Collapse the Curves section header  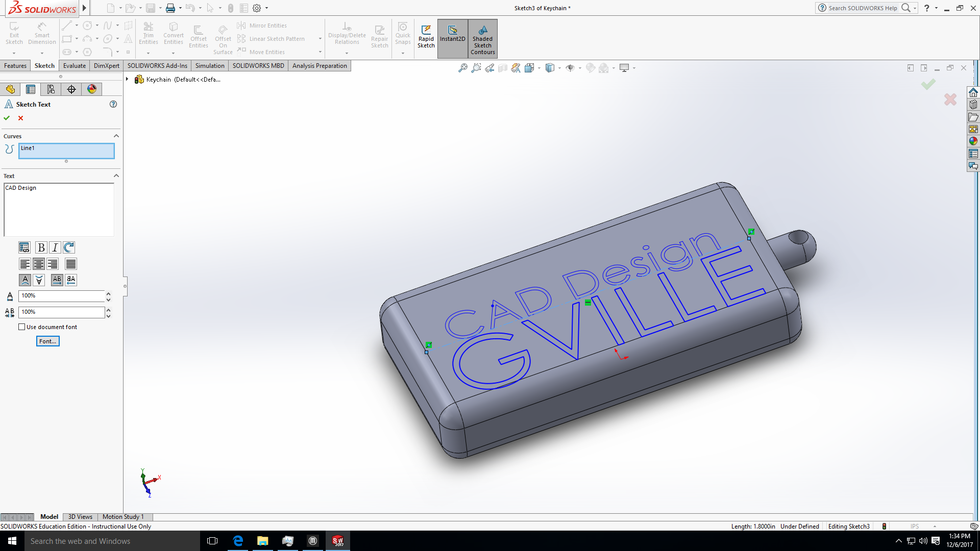point(116,136)
